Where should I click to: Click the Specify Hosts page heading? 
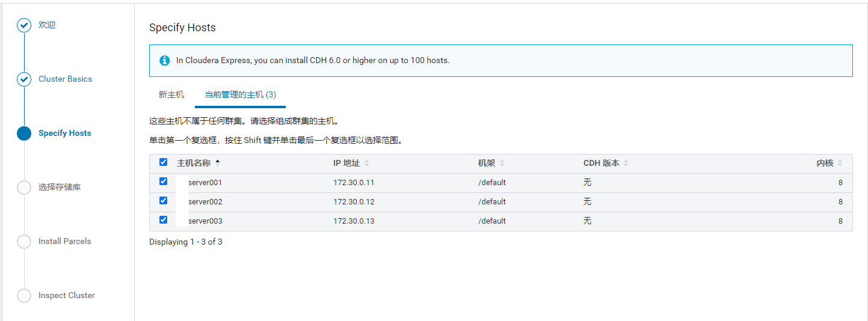(x=182, y=28)
